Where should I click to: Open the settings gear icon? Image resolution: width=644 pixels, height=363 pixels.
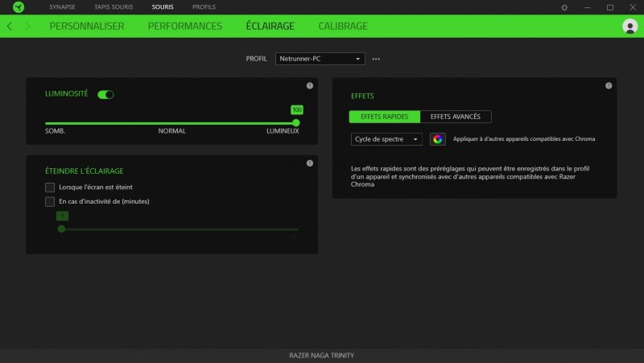[x=564, y=7]
